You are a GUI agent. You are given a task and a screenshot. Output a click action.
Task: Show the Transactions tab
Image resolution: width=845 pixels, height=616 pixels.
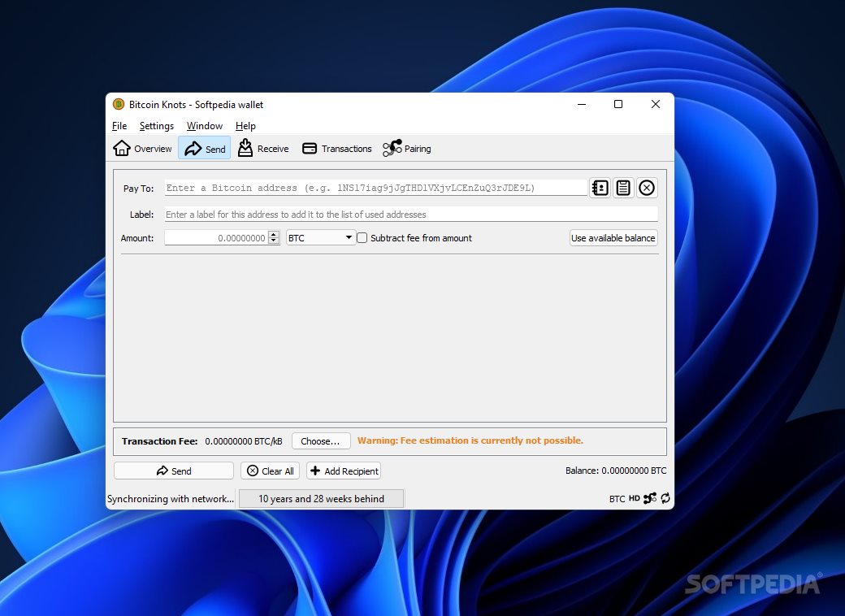(x=337, y=148)
